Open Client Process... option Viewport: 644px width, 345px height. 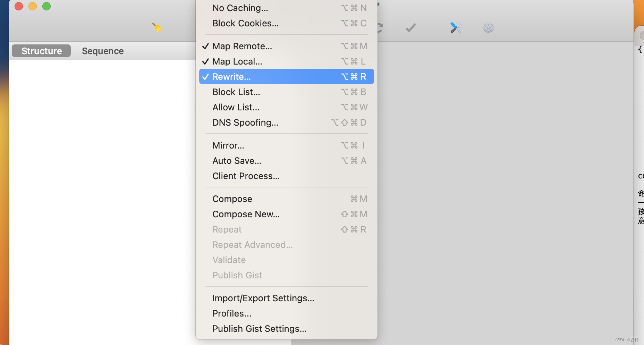click(286, 176)
